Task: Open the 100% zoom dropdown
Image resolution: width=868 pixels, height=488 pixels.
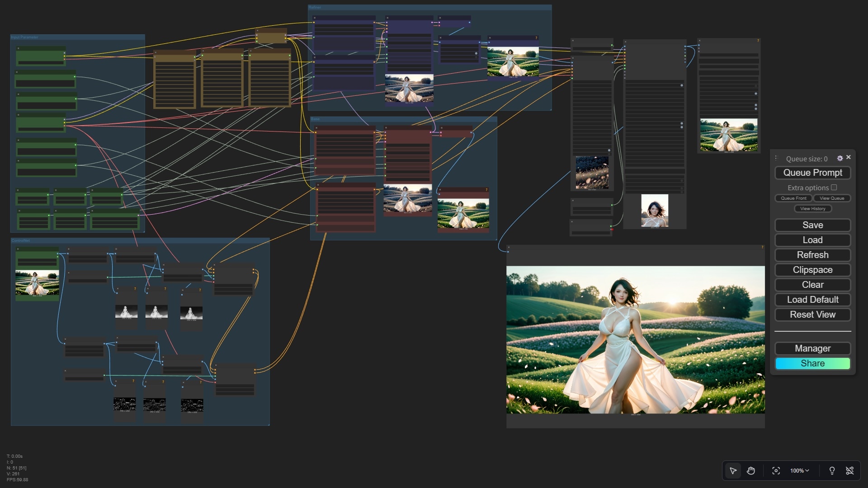Action: point(799,471)
